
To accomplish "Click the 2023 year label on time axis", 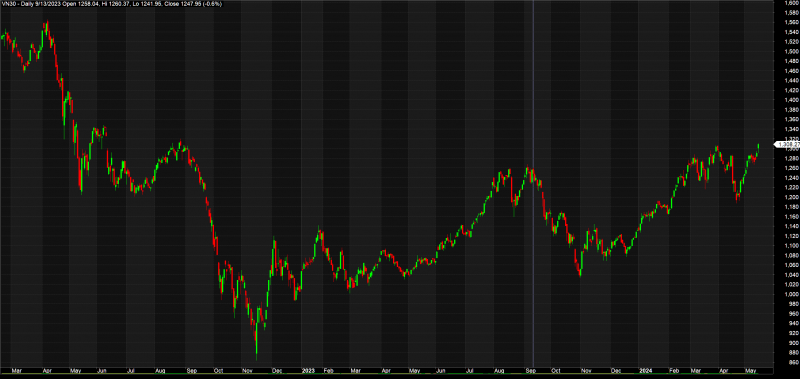I will click(x=308, y=370).
